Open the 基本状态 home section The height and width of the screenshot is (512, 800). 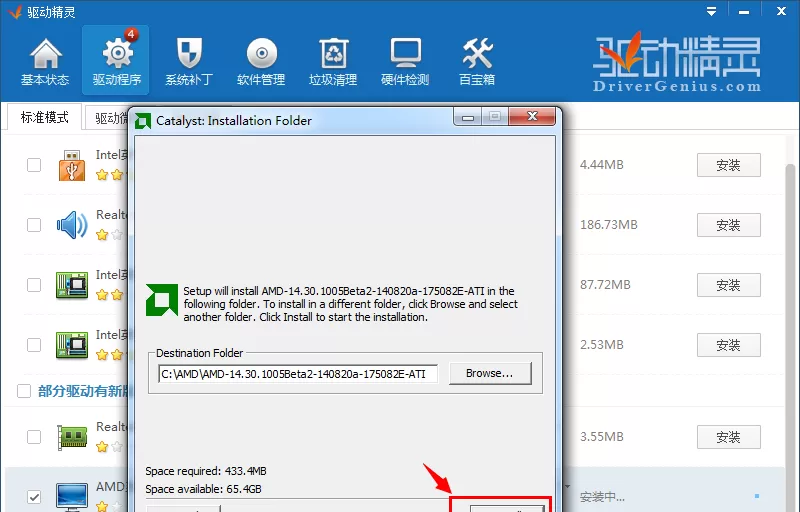pos(45,61)
